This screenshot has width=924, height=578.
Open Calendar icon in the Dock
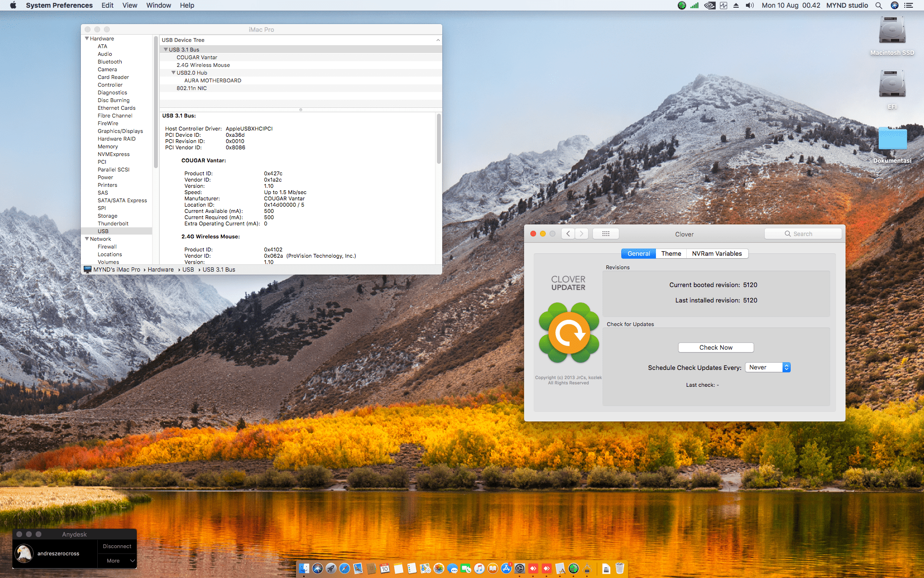click(x=385, y=568)
